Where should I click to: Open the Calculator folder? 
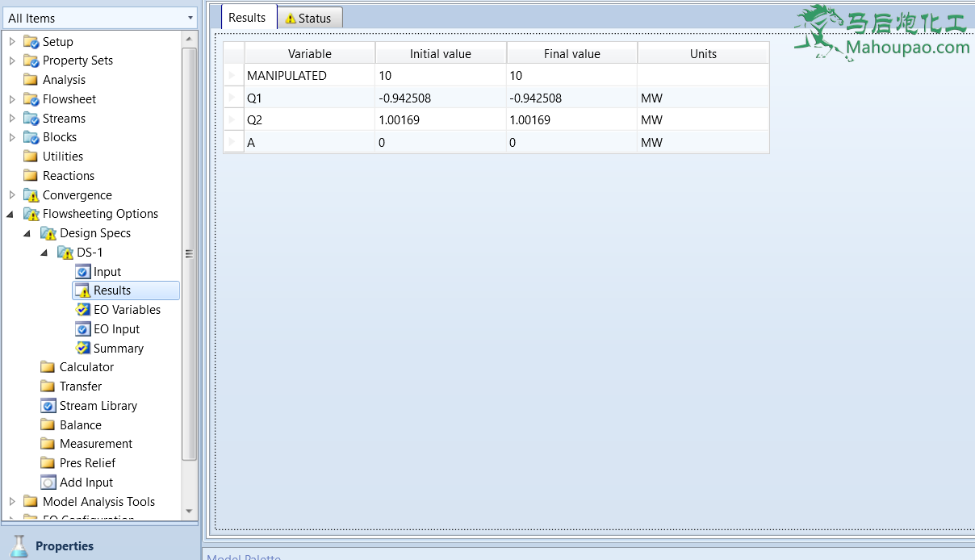tap(86, 367)
